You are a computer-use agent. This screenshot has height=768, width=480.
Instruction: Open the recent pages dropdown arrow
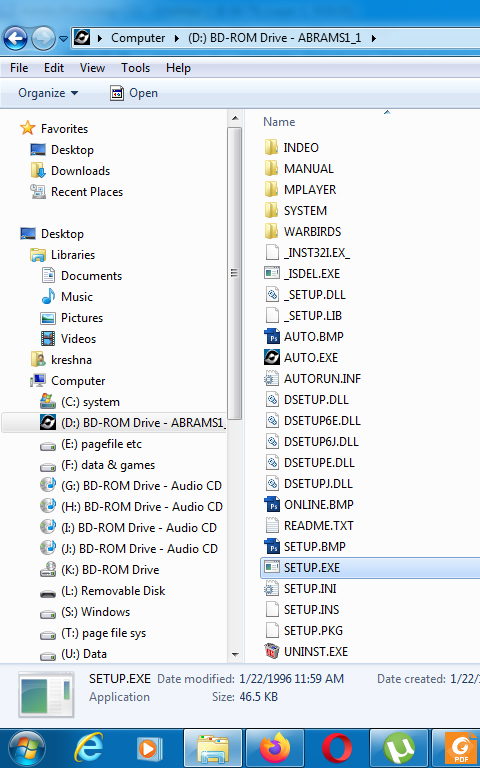pyautogui.click(x=63, y=38)
